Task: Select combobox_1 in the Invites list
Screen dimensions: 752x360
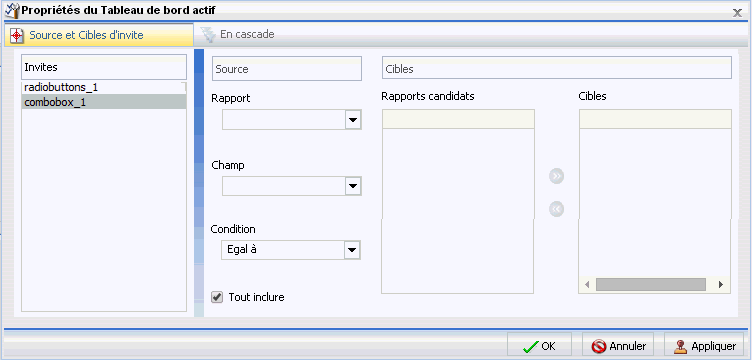Action: tap(104, 102)
